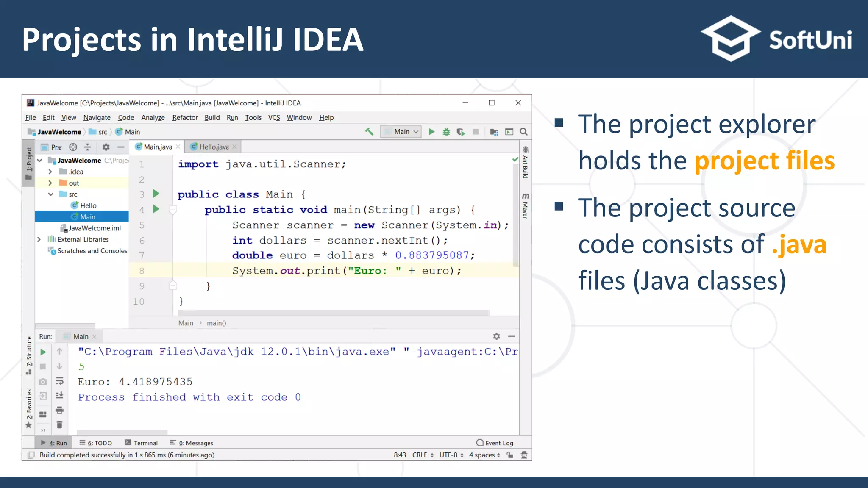Open the Build menu
The image size is (868, 488).
[x=212, y=117]
